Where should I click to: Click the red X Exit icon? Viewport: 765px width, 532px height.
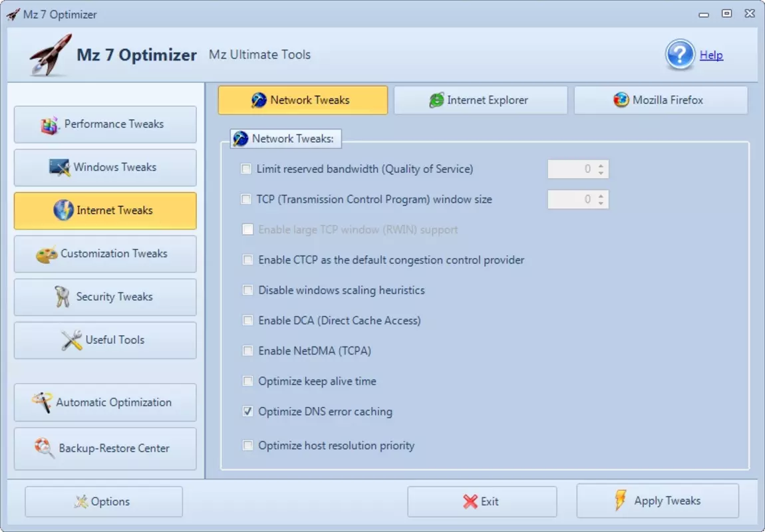pyautogui.click(x=470, y=501)
